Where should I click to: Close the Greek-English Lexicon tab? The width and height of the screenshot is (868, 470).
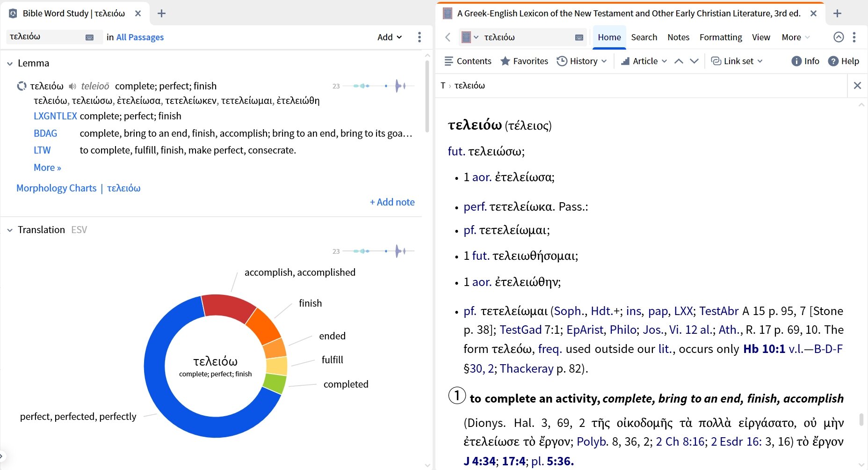pyautogui.click(x=813, y=14)
